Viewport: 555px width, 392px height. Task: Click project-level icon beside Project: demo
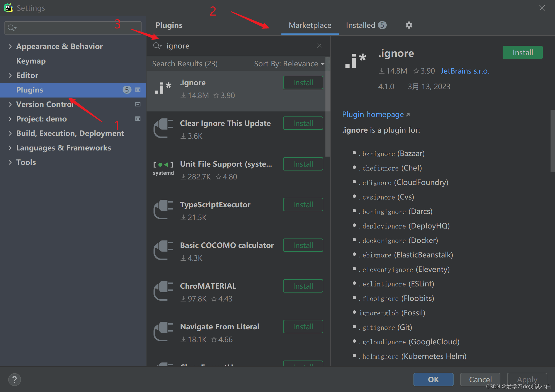(x=138, y=119)
